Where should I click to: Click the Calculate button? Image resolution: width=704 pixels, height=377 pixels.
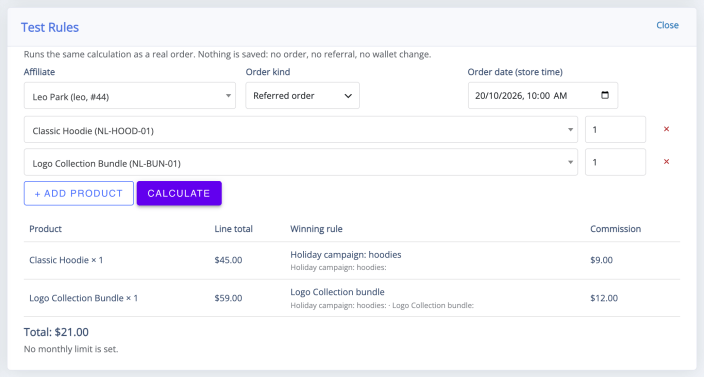point(179,193)
